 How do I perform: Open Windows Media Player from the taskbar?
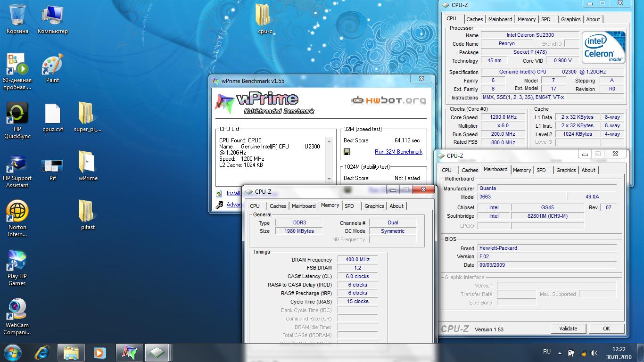(99, 353)
